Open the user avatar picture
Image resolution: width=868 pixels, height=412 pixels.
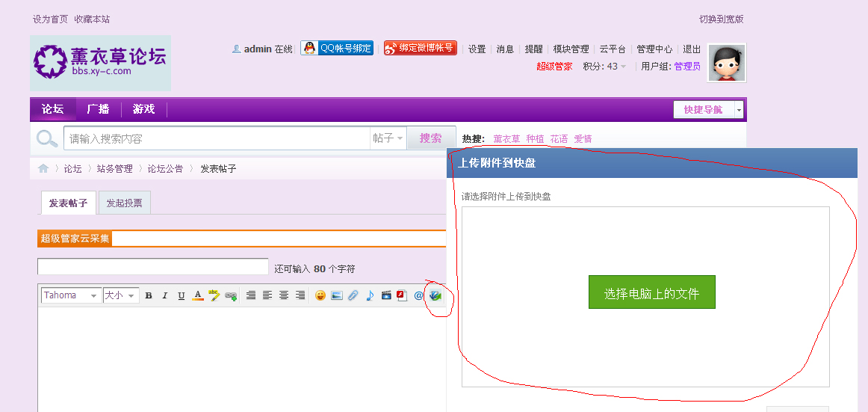click(x=727, y=63)
